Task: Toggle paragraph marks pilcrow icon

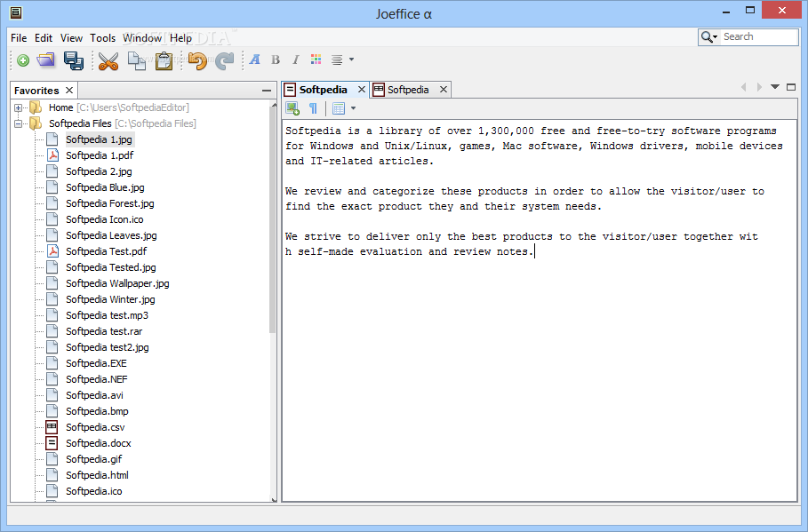Action: [x=313, y=108]
